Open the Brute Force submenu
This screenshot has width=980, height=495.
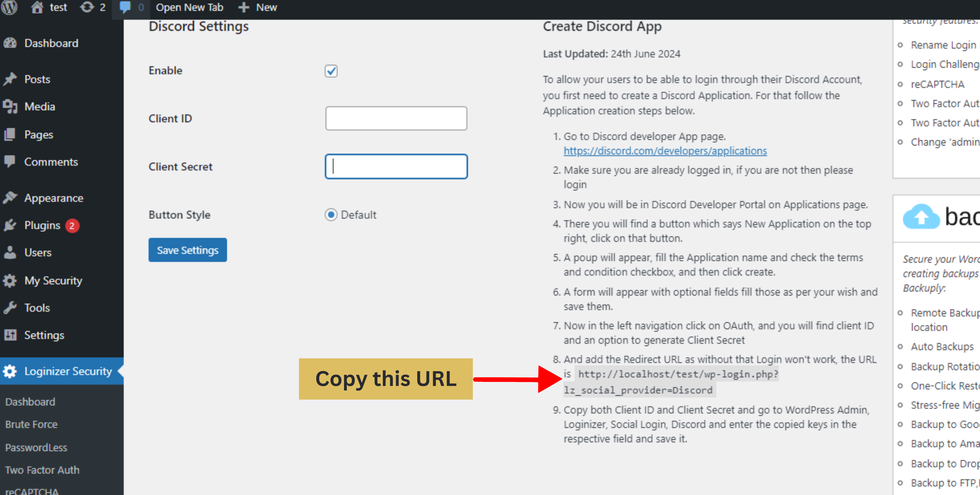coord(31,424)
